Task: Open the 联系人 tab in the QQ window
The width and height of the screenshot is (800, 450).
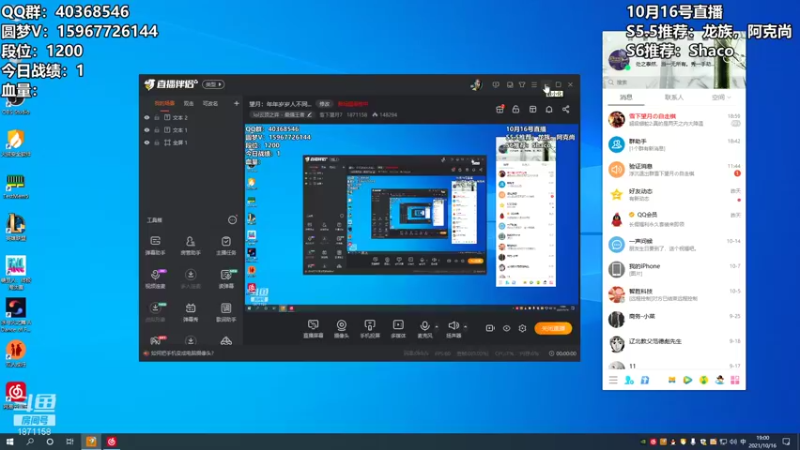Action: [x=674, y=97]
